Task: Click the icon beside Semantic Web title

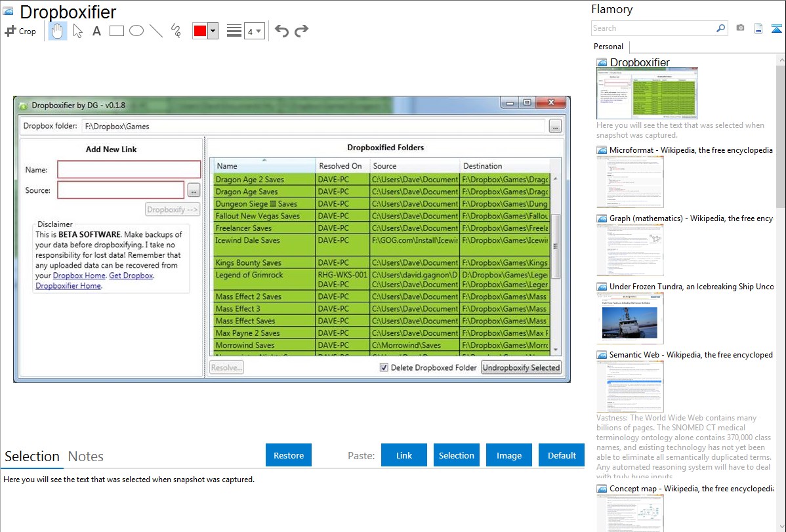Action: [602, 355]
